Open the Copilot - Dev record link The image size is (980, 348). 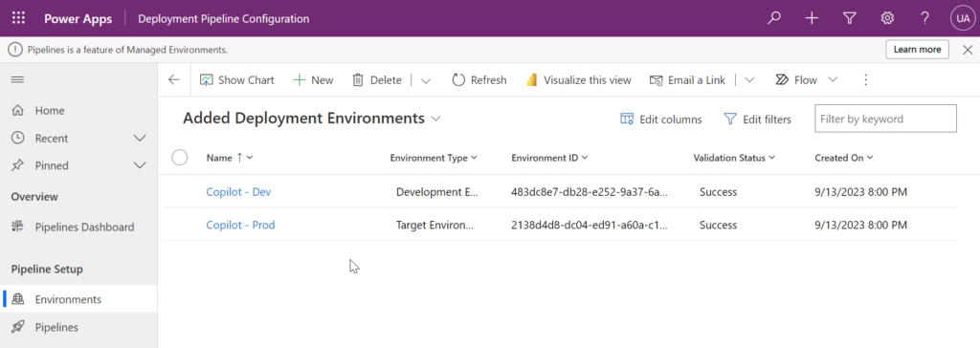[238, 192]
